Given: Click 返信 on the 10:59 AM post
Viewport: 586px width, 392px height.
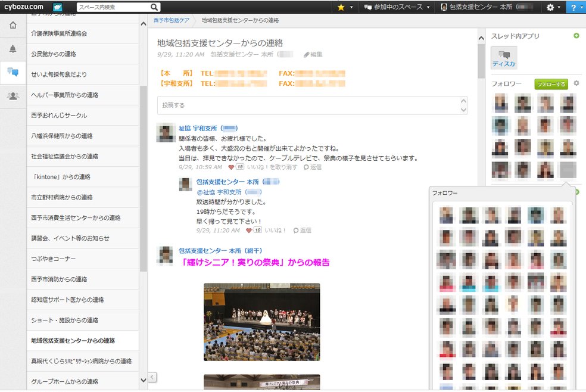Looking at the screenshot, I should (313, 167).
